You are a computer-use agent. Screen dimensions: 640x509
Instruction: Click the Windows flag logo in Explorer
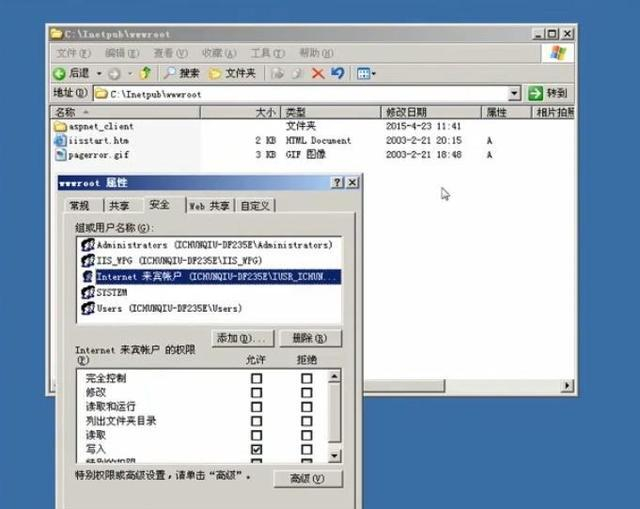click(558, 53)
